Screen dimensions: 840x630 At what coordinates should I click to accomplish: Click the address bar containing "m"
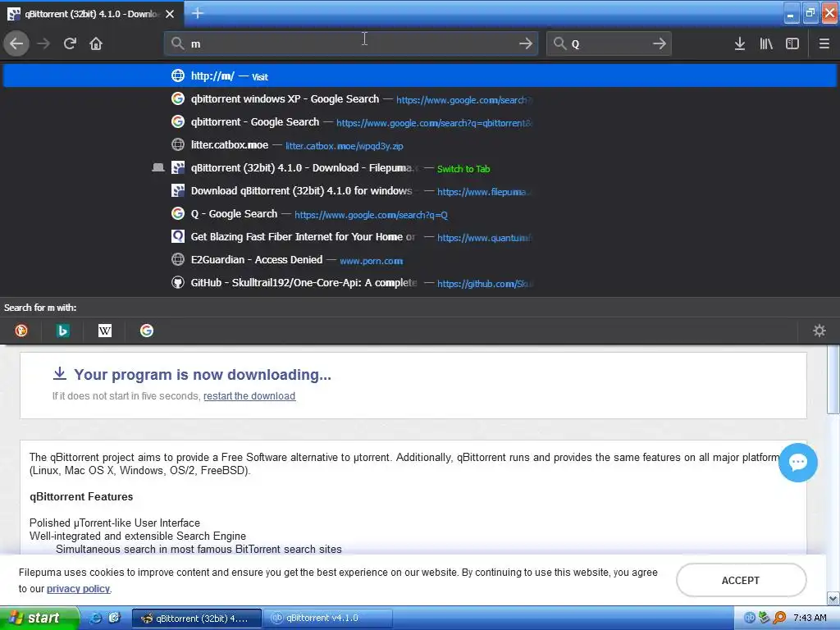351,43
